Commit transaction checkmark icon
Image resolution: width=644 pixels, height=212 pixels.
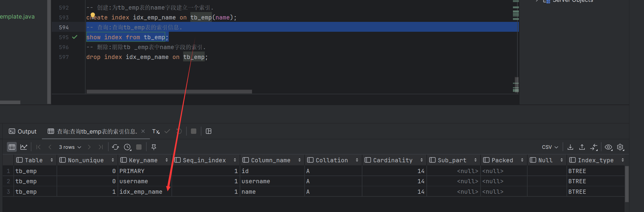pyautogui.click(x=167, y=131)
